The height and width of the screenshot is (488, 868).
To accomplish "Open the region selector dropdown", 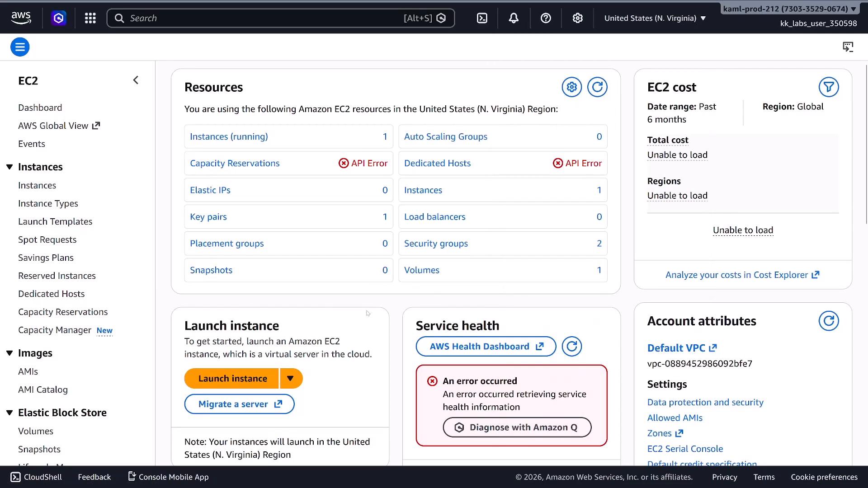I will coord(655,18).
